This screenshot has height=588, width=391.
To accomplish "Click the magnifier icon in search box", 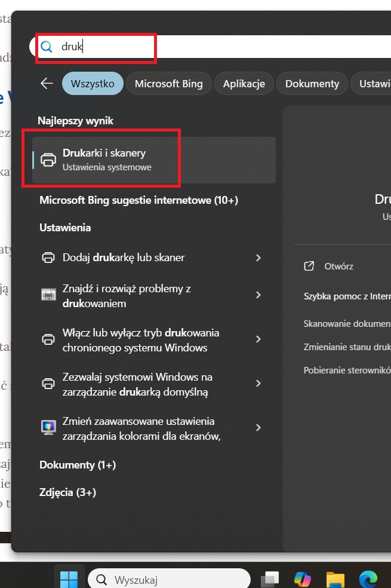I will click(47, 47).
